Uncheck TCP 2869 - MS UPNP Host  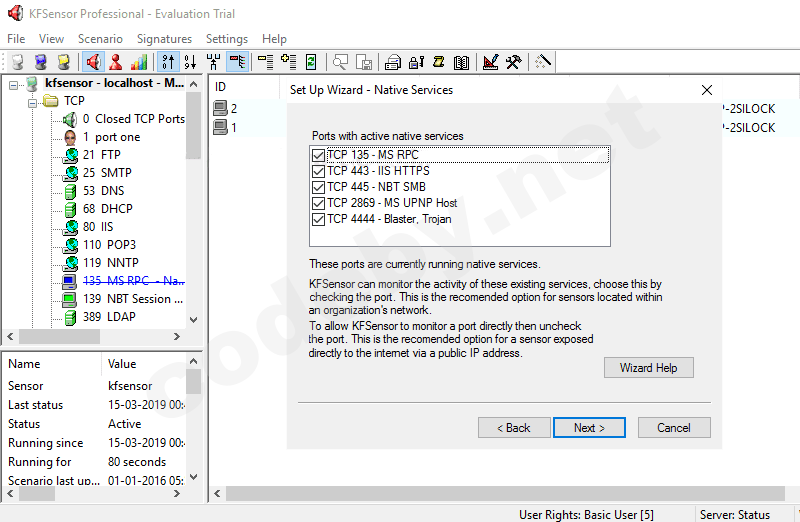[318, 203]
